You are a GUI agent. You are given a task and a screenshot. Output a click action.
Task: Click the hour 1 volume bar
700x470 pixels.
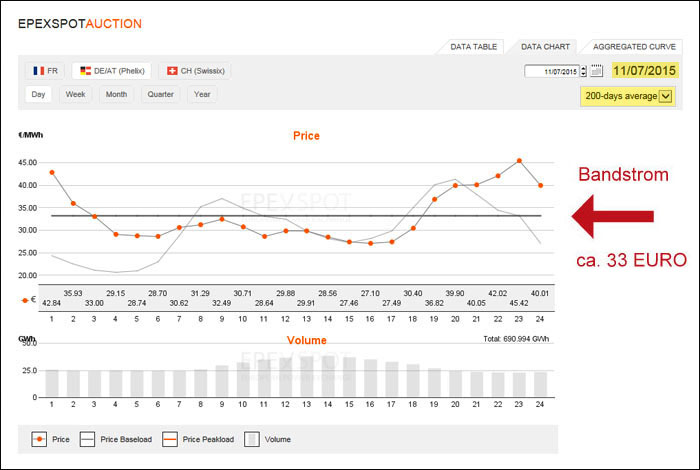[52, 383]
